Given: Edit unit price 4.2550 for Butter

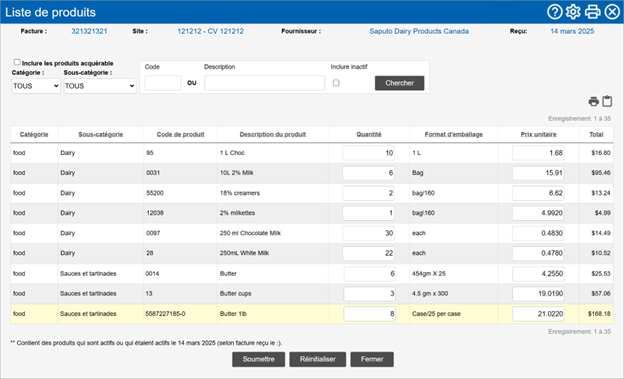Looking at the screenshot, I should (x=538, y=274).
